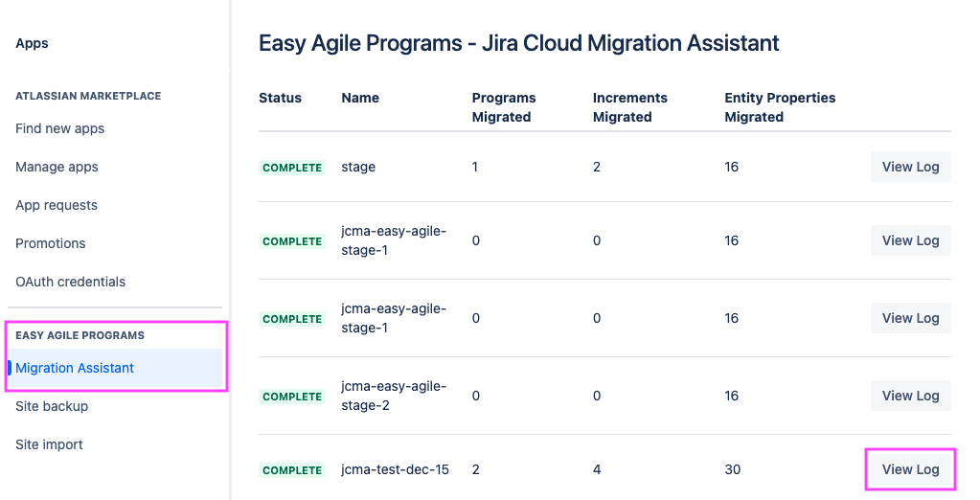980x500 pixels.
Task: Go to Manage apps page
Action: 57,167
